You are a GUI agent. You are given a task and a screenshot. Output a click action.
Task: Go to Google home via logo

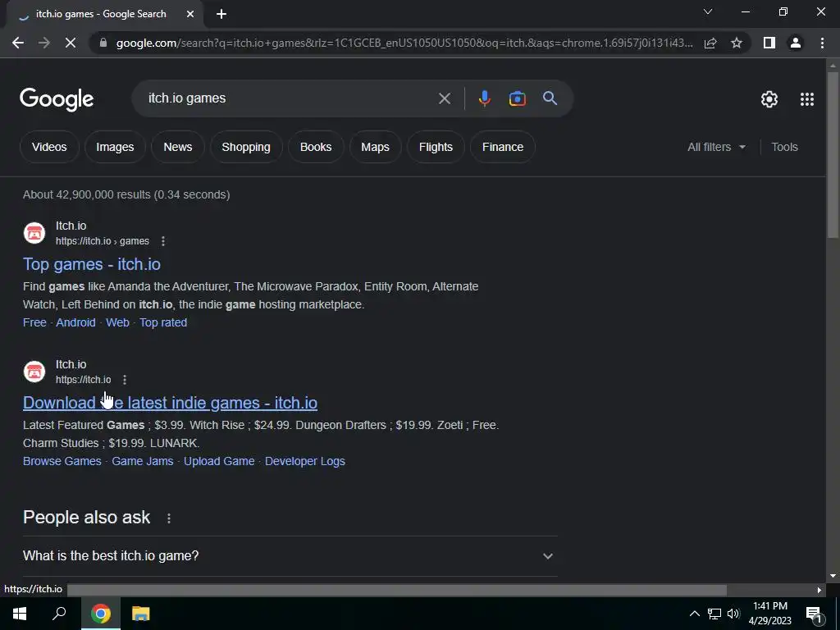pos(57,99)
